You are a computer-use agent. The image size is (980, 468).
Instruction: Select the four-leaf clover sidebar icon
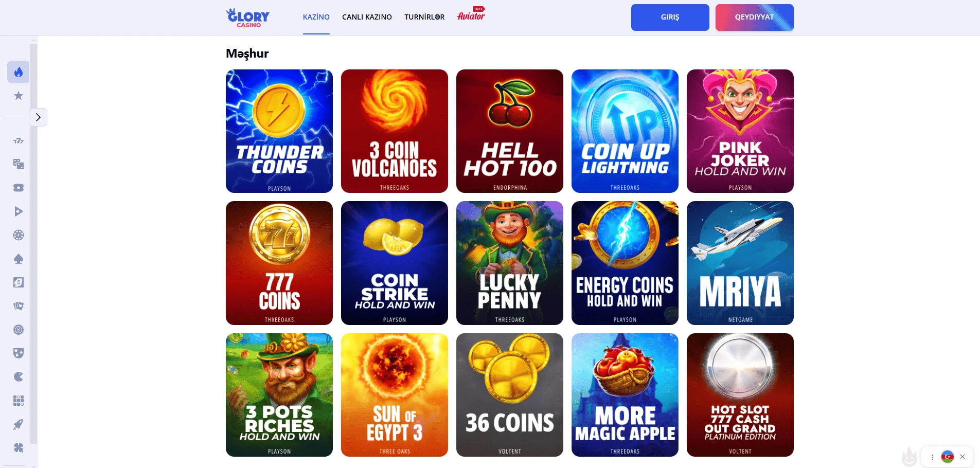(19, 448)
